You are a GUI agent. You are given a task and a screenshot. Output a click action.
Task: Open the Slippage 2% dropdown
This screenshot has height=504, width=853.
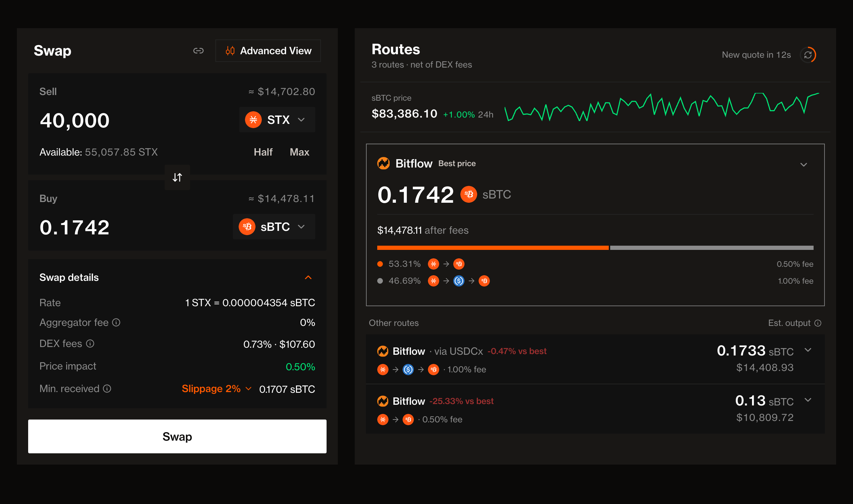[217, 389]
